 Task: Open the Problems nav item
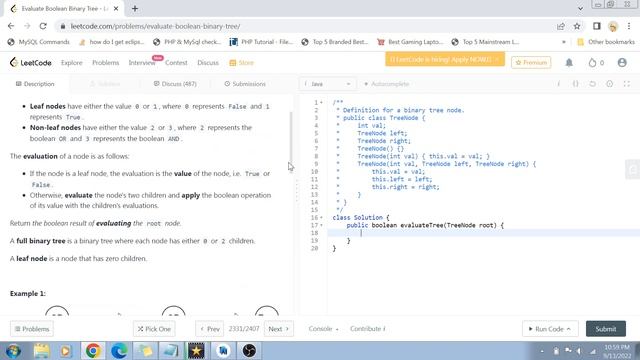tap(105, 62)
